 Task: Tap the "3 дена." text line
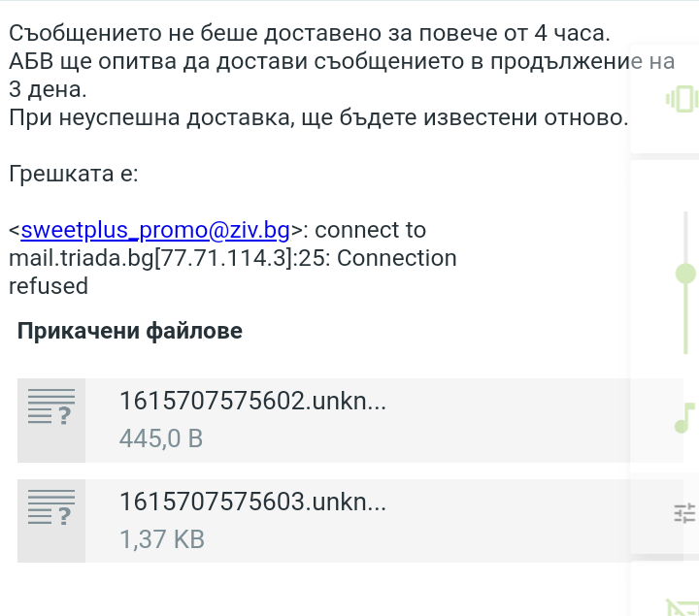48,89
